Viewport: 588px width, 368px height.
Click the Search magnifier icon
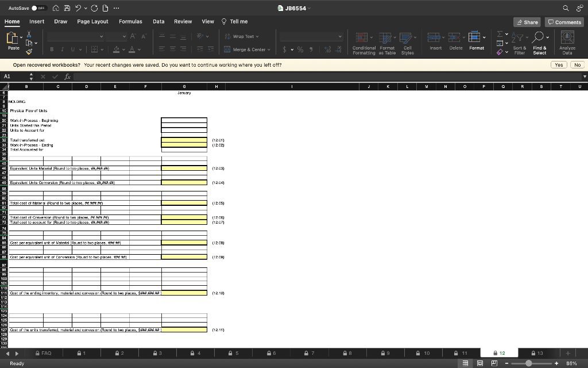pos(566,8)
